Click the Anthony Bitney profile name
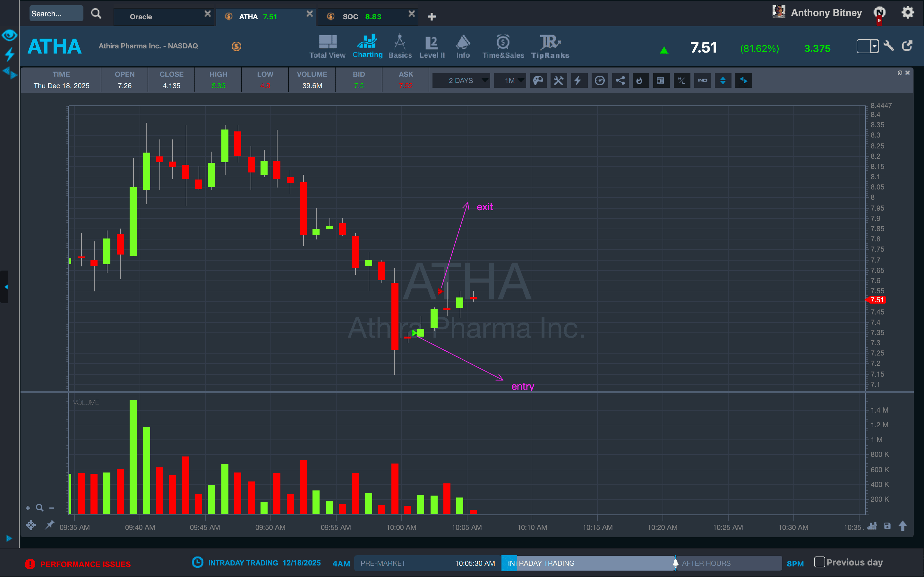Screen dimensions: 924x577 click(826, 13)
